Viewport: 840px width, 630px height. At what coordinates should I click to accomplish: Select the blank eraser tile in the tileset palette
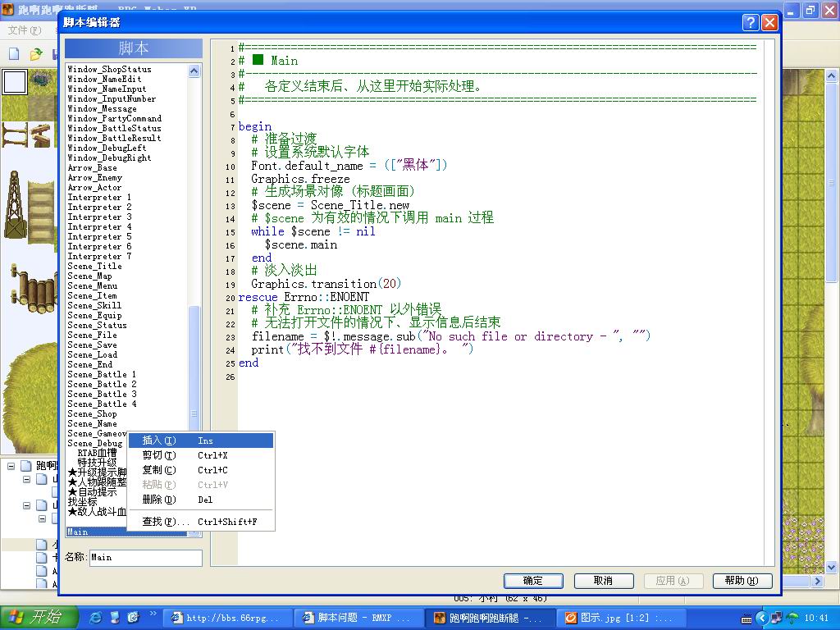coord(15,82)
